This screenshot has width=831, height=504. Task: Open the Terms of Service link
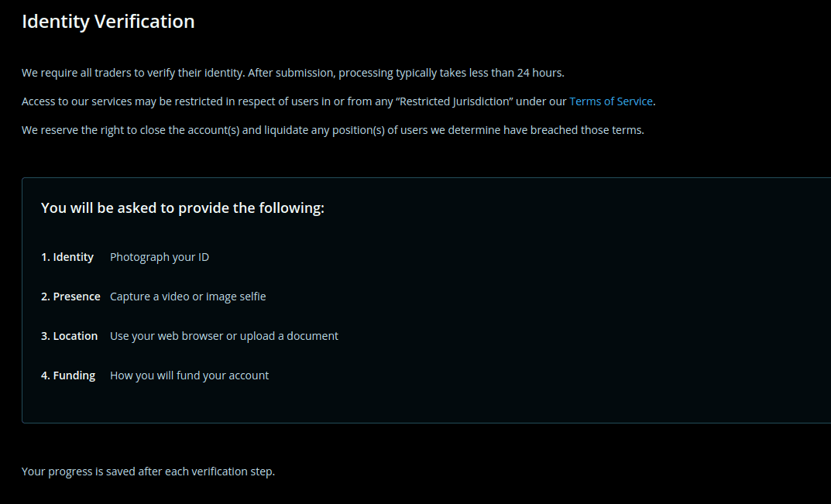(611, 101)
